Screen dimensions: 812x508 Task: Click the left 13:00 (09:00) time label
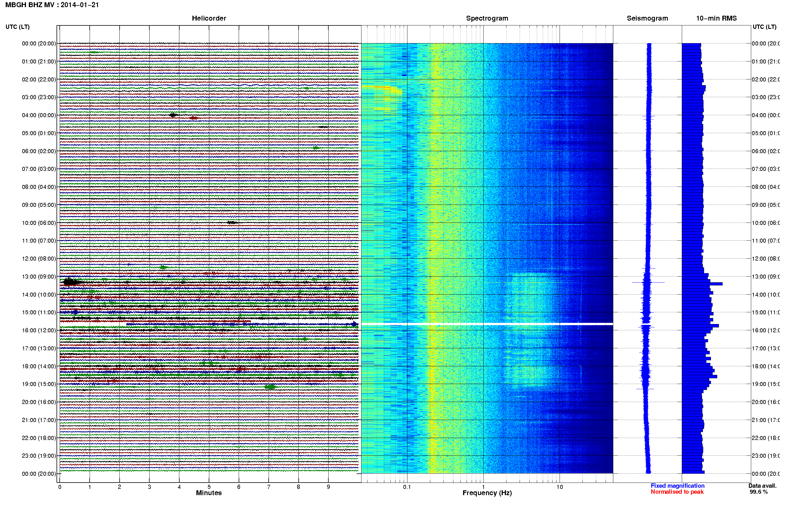coord(39,277)
